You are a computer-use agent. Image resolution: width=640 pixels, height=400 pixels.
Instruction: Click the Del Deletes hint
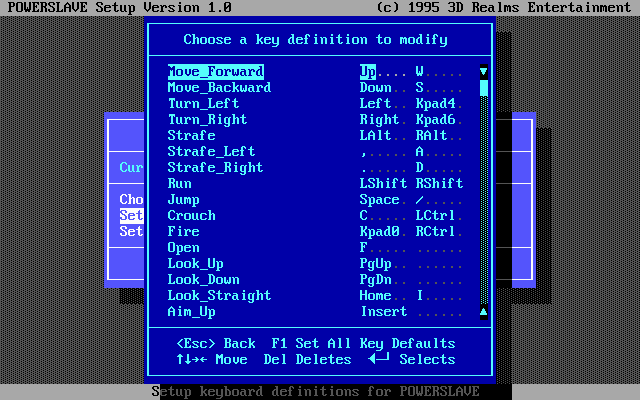(307, 360)
